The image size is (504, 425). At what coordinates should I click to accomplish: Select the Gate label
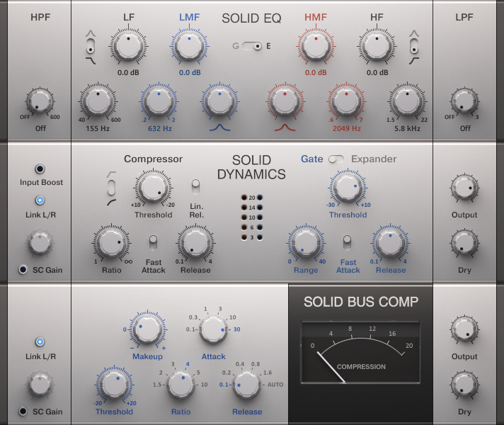point(311,159)
